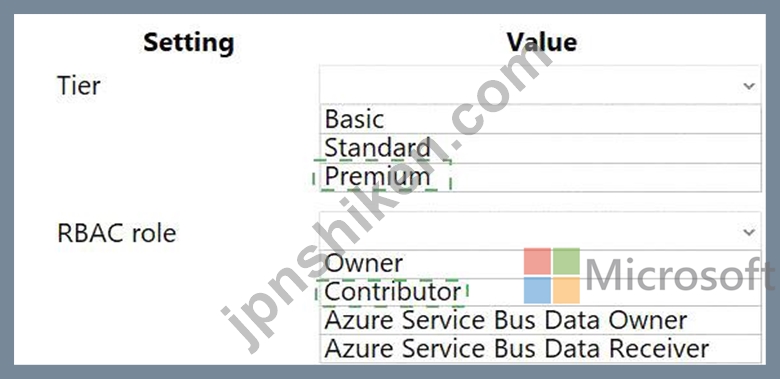Click the Tier combo box field
780x379 pixels.
540,85
